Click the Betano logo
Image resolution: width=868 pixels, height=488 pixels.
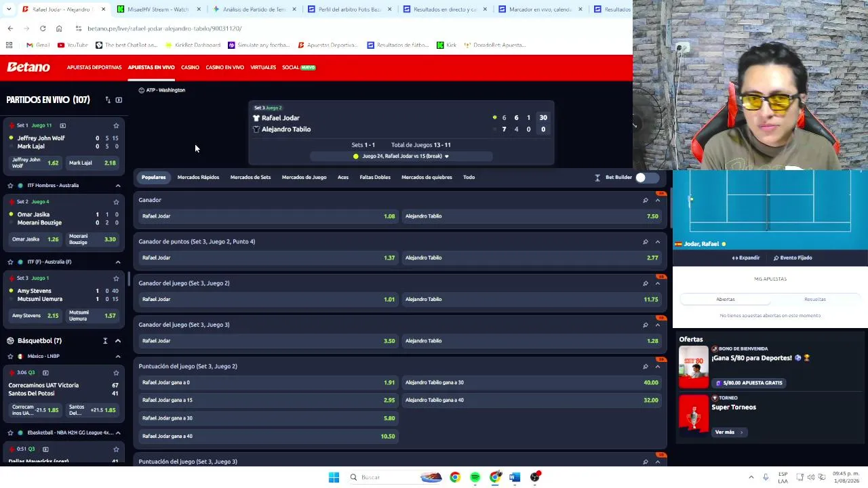pyautogui.click(x=28, y=67)
